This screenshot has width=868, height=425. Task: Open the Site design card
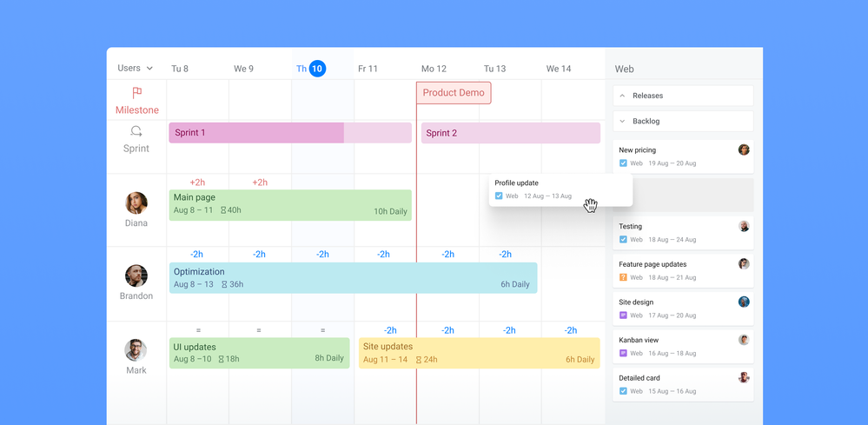pos(683,309)
